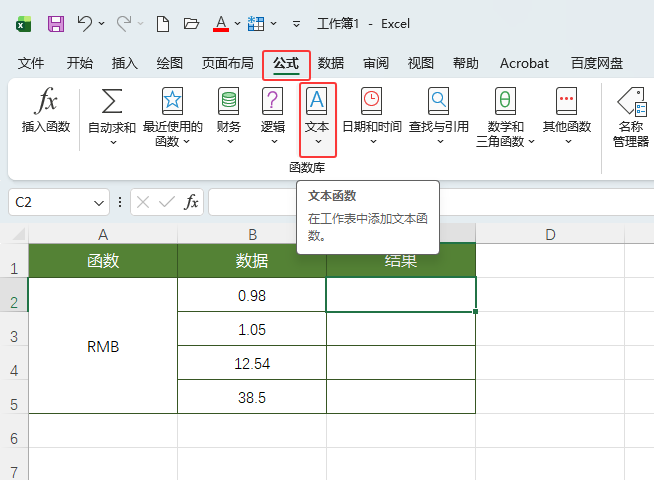654x480 pixels.
Task: Create a new blank workbook icon
Action: coord(163,24)
